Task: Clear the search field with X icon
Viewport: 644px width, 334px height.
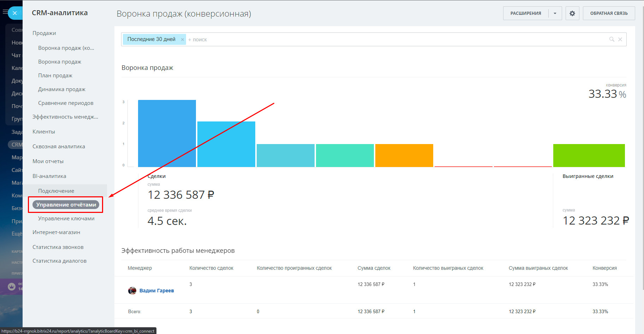Action: [x=620, y=39]
